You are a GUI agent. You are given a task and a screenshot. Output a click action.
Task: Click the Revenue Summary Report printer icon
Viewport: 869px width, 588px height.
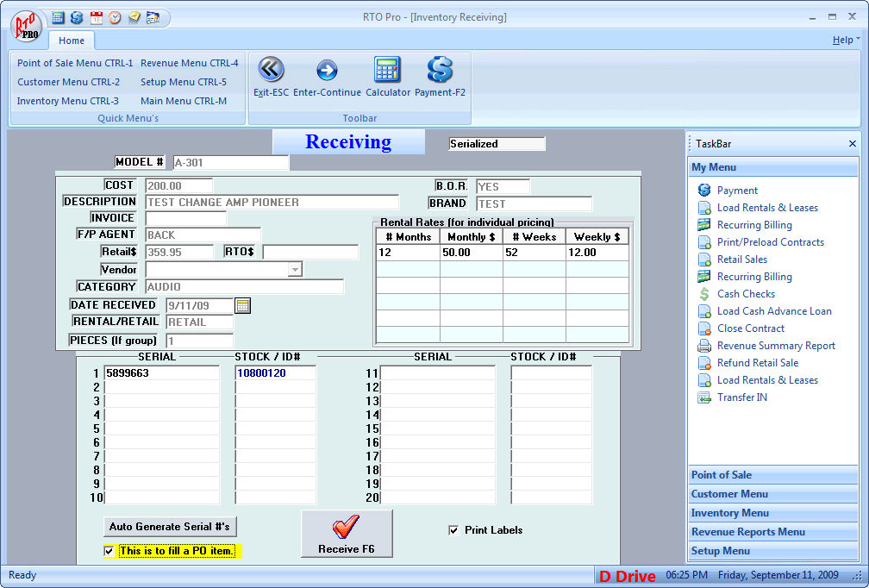point(704,346)
